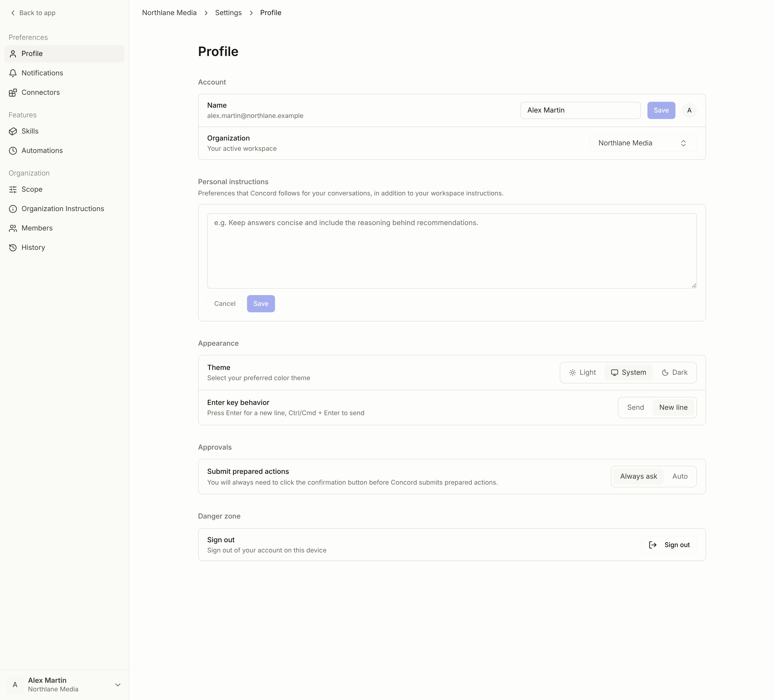This screenshot has width=775, height=700.
Task: Click into the Alex Martin name field
Action: click(580, 110)
